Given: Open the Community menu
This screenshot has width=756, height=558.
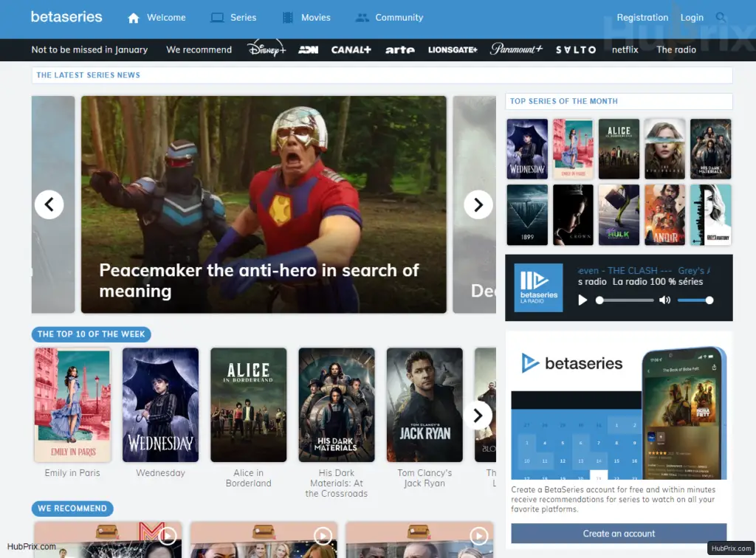Looking at the screenshot, I should tap(399, 18).
